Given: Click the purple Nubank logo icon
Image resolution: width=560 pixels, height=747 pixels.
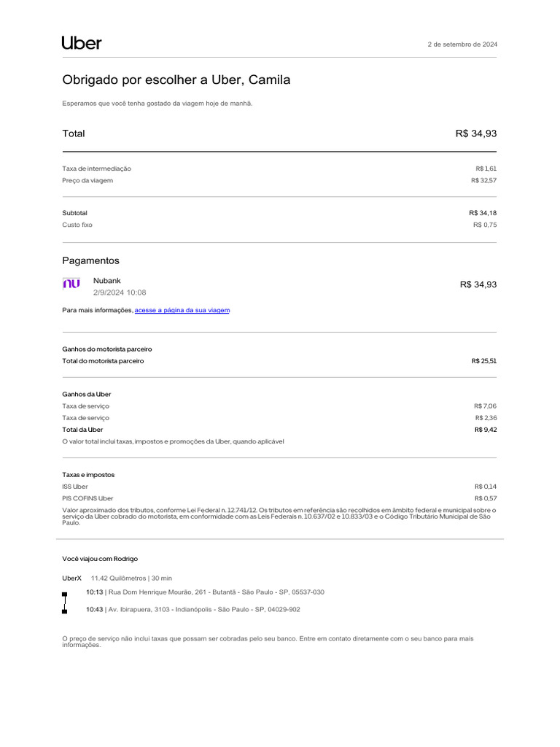Looking at the screenshot, I should [x=71, y=284].
